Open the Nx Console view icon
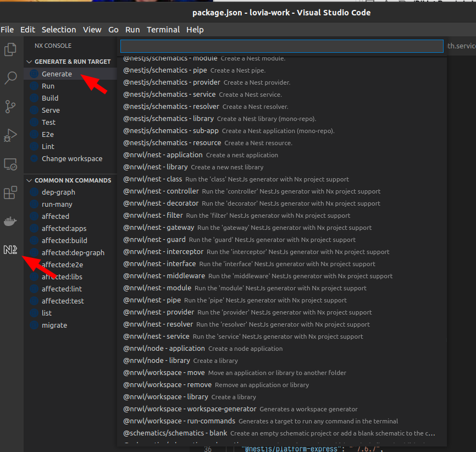Viewport: 476px width, 452px height. pyautogui.click(x=10, y=250)
